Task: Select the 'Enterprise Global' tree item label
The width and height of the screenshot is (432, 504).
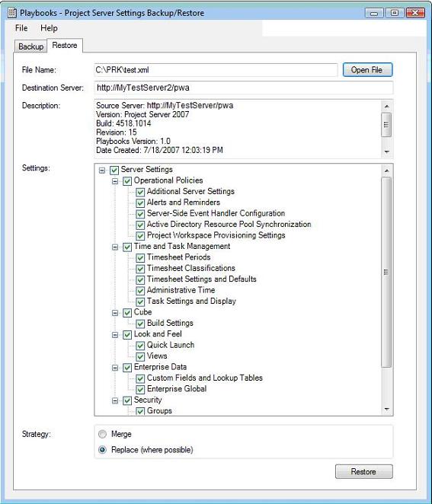Action: coord(177,389)
